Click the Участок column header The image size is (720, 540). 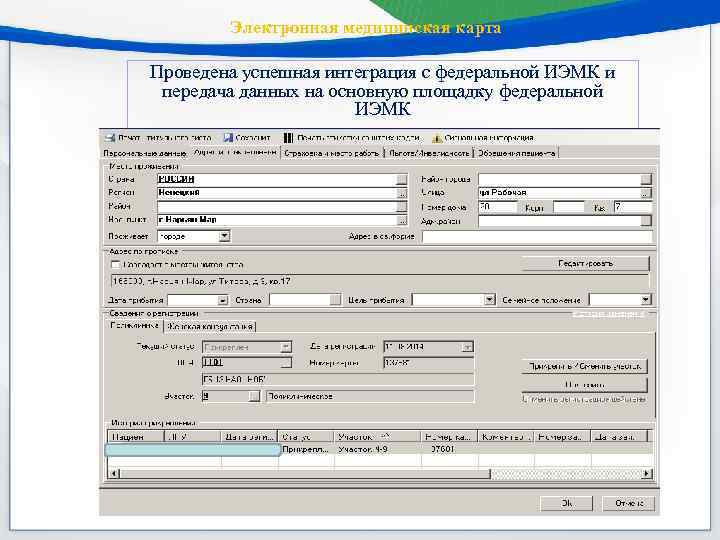[x=377, y=437]
